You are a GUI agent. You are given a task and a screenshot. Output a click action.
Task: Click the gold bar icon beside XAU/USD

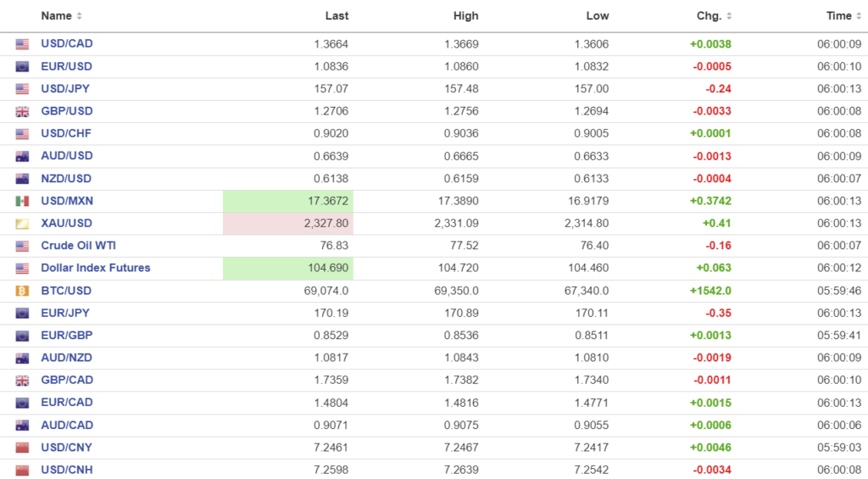(x=22, y=224)
